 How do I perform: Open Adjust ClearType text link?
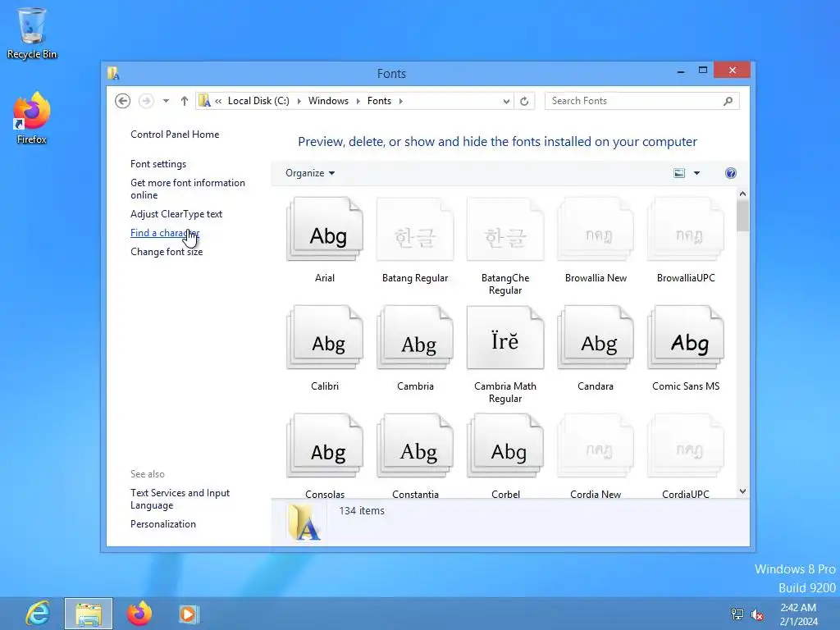point(176,214)
